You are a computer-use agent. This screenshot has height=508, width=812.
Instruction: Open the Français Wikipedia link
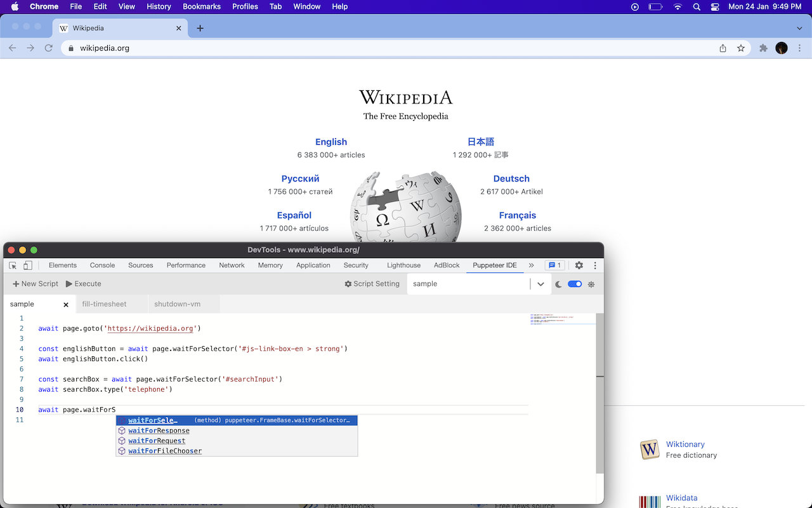pos(518,216)
